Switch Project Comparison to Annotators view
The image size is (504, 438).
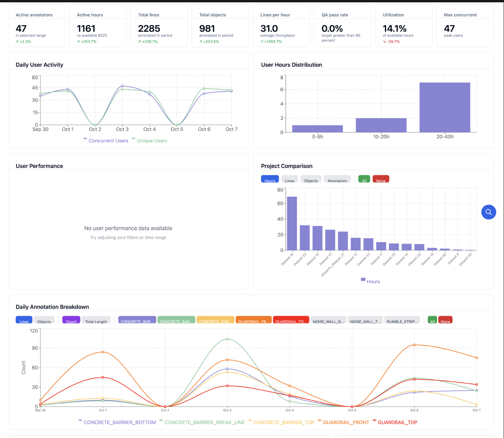(x=337, y=180)
